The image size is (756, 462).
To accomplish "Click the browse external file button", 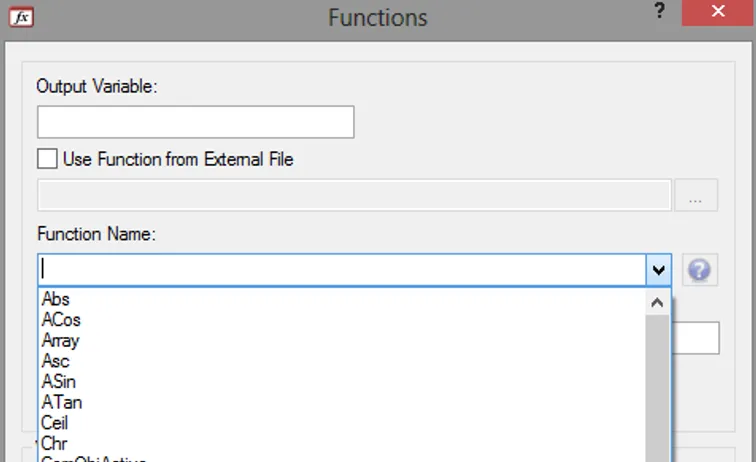I will (696, 196).
